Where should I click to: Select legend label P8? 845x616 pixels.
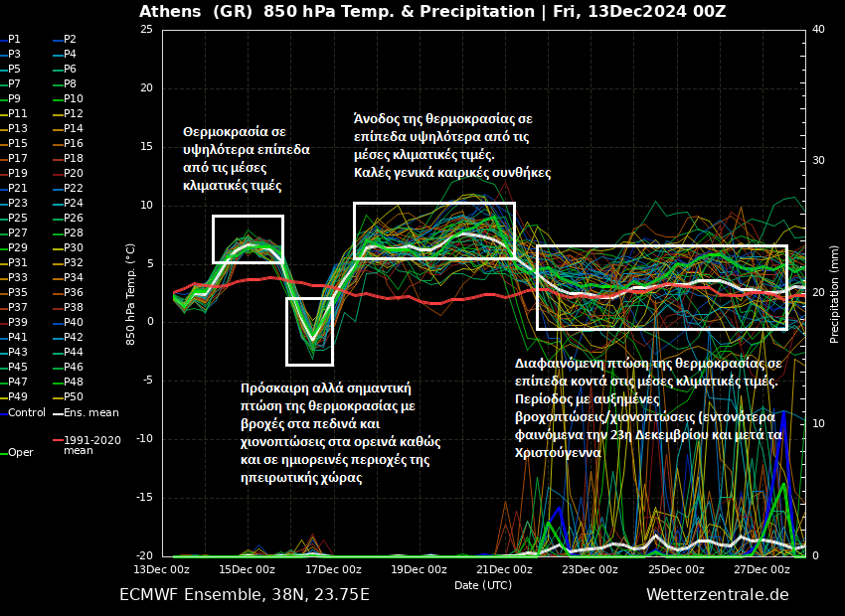66,84
